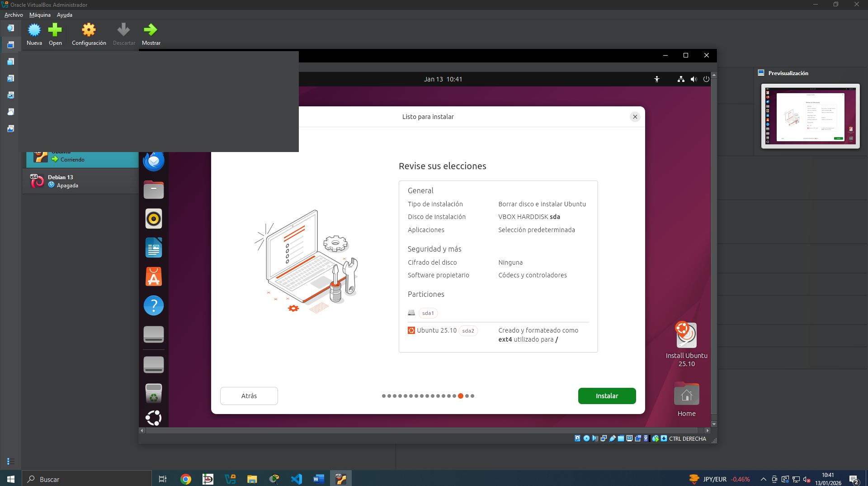The width and height of the screenshot is (868, 486).
Task: Open the accessibility menu in Ubuntu top bar
Action: click(x=657, y=79)
